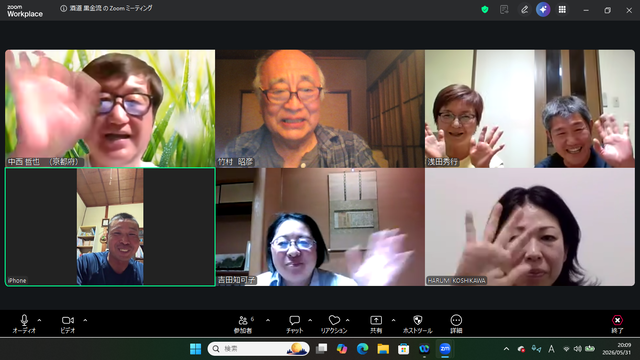Select the 吉田知可子 video tile
The image size is (640, 360).
pyautogui.click(x=320, y=227)
